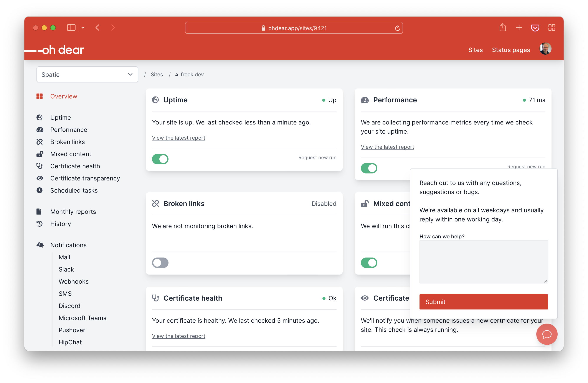Click the How can we help text area
Image resolution: width=588 pixels, height=383 pixels.
(x=483, y=262)
